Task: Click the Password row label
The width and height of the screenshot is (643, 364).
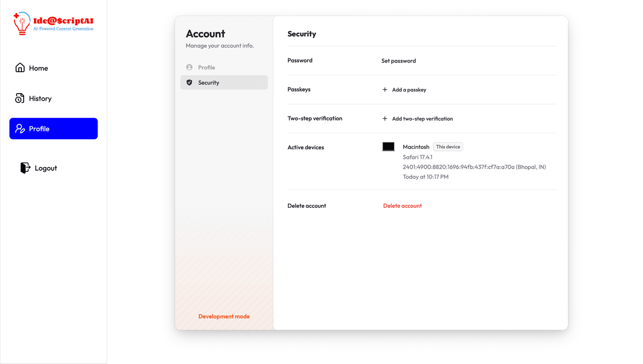Action: (300, 60)
